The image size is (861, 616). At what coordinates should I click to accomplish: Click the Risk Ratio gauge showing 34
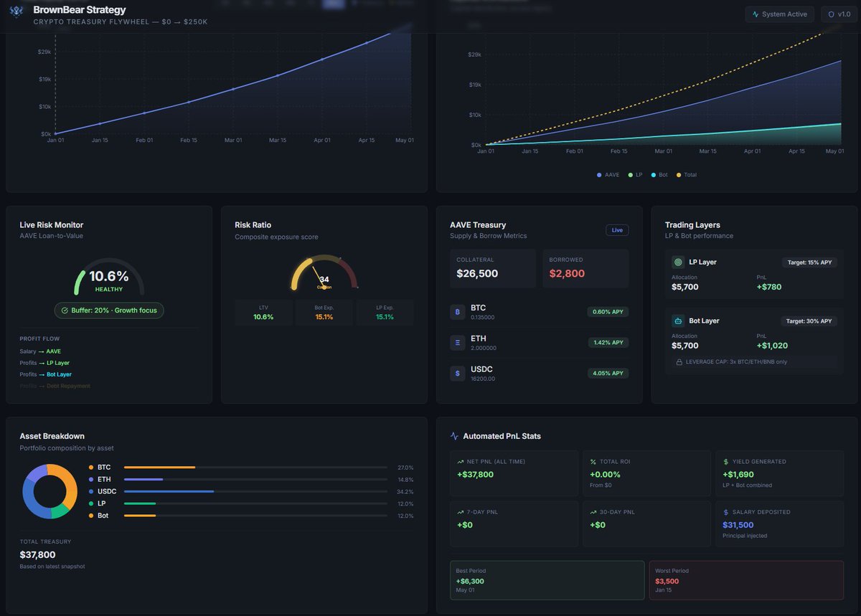click(x=324, y=273)
